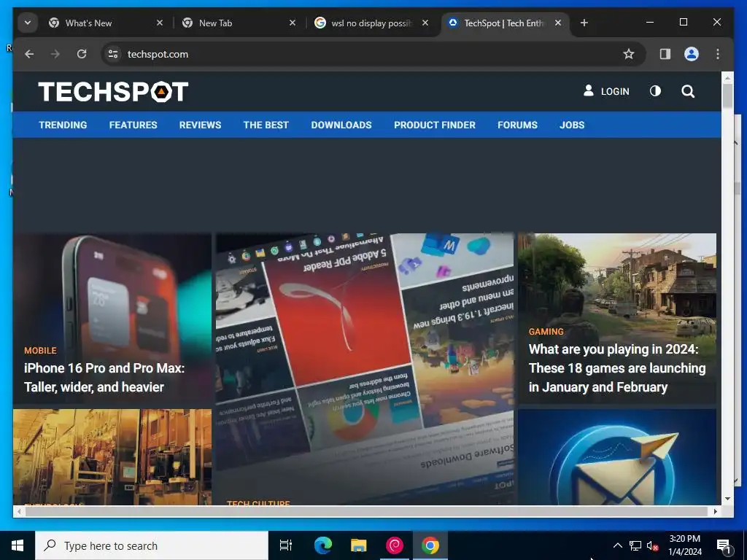Open Task View on the taskbar
Screen dimensions: 747x560
(286, 545)
